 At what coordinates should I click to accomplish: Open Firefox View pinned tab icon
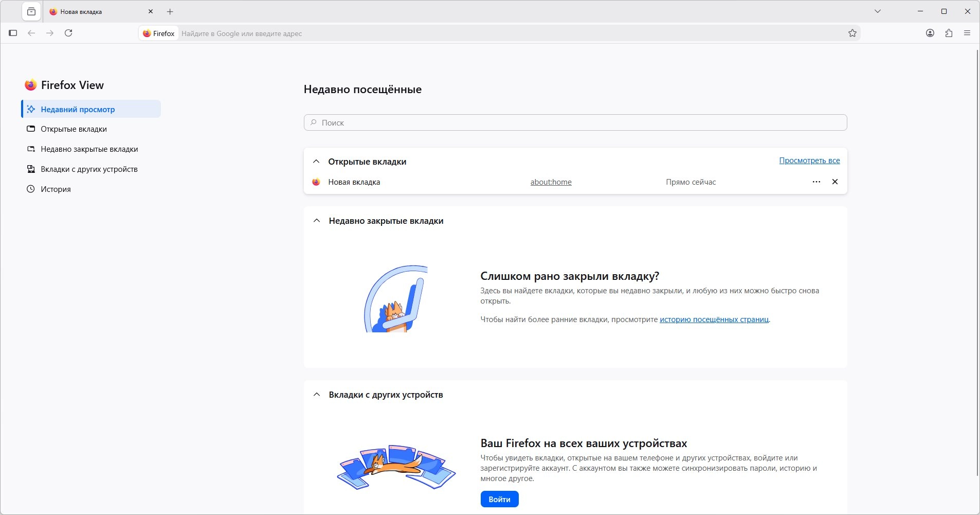point(31,11)
